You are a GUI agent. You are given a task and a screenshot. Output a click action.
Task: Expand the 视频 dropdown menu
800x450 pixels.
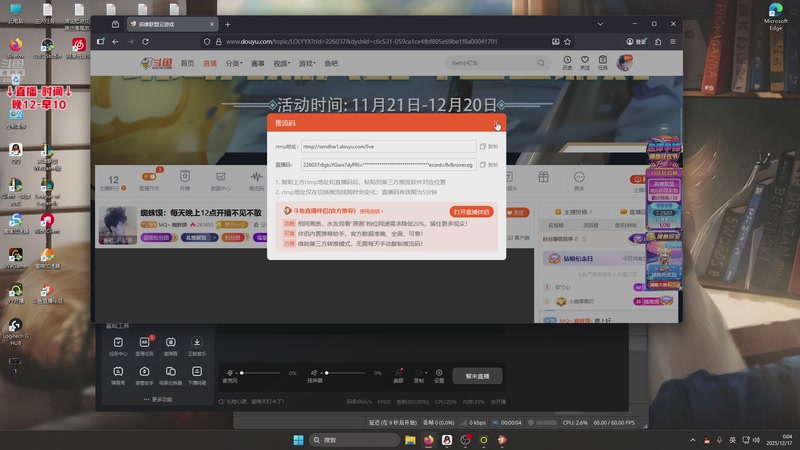(281, 63)
